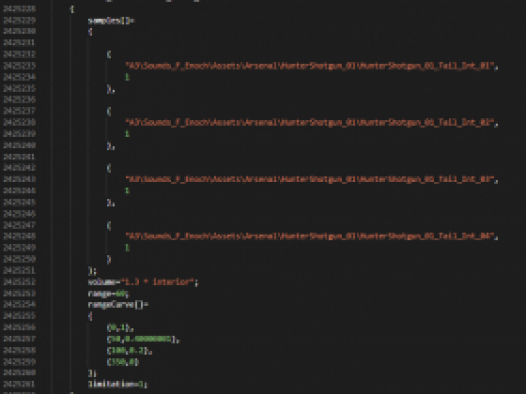Click the {100,0.2} rangeCurve entry
526x394 pixels.
[129, 350]
